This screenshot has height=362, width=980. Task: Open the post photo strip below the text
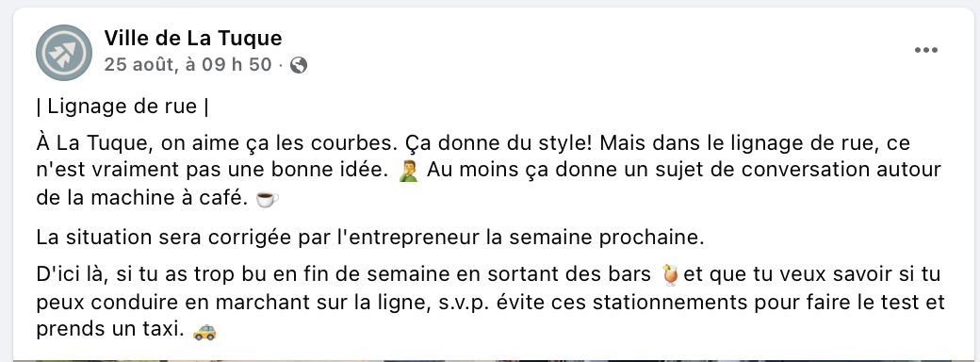pos(489,360)
